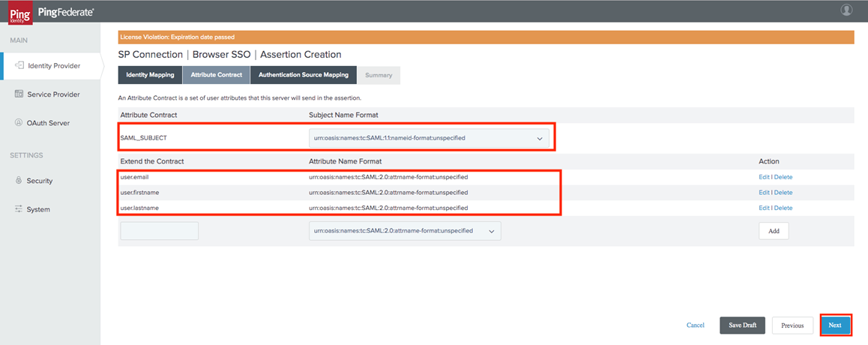868x345 pixels.
Task: Click the PingFederate title text
Action: coord(66,12)
